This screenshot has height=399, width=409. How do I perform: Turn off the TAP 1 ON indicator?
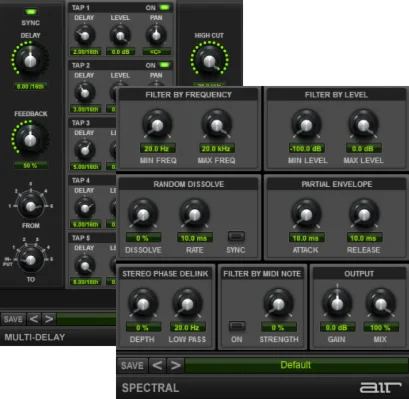164,7
